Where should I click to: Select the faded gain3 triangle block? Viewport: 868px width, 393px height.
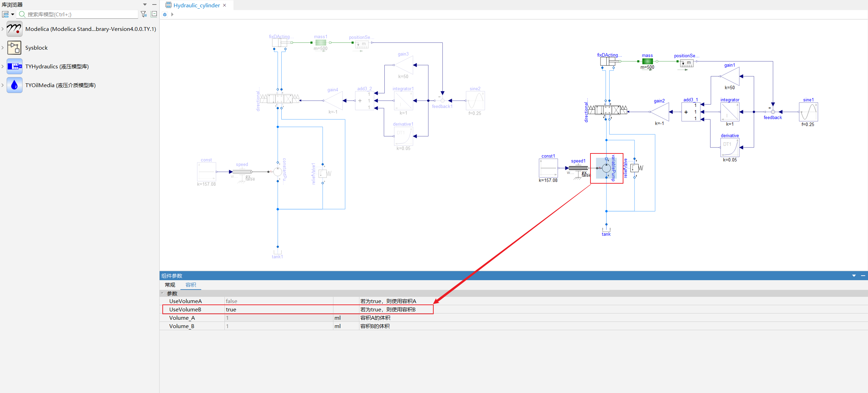click(x=403, y=65)
